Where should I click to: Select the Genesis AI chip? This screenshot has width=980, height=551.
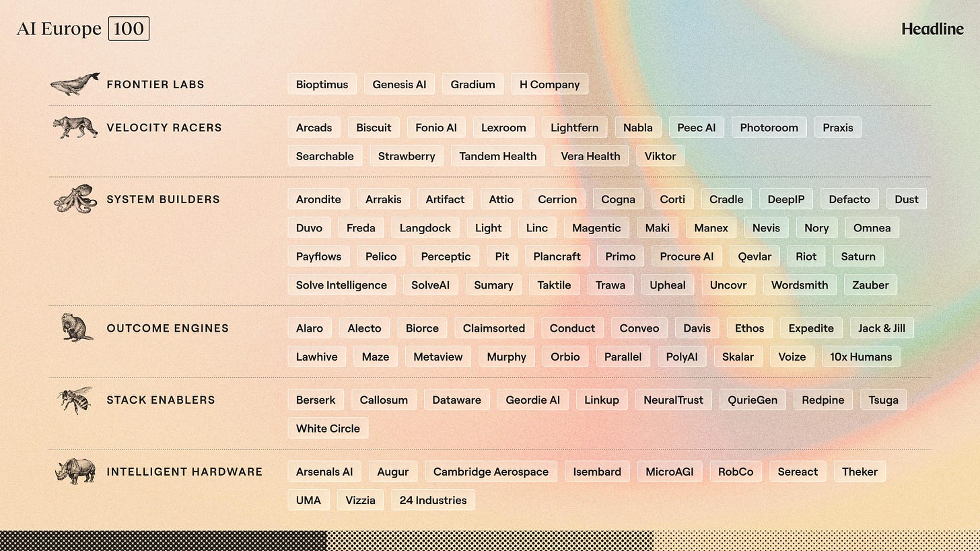tap(399, 84)
